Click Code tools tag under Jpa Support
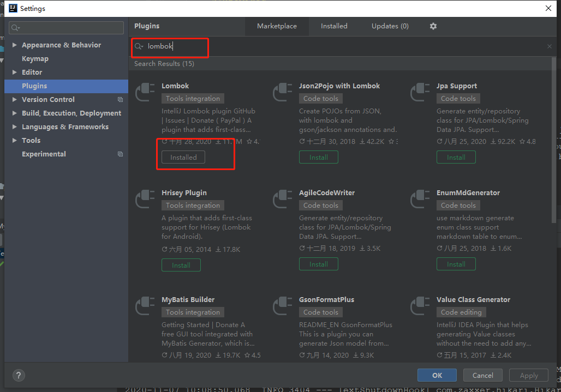This screenshot has height=392, width=561. coord(458,98)
